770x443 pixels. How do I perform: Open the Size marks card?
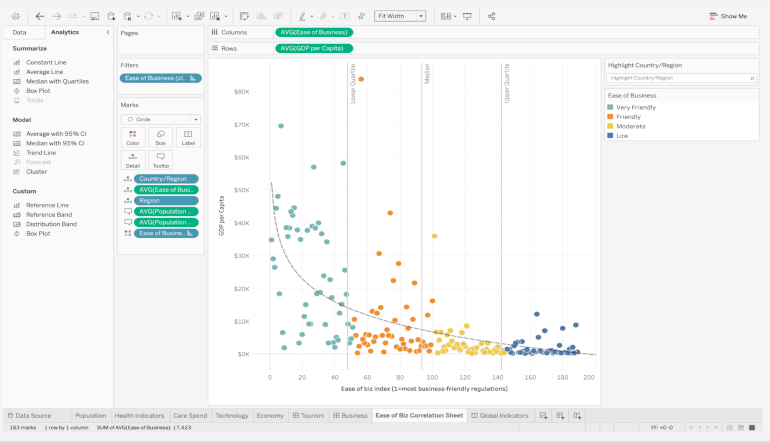(160, 138)
